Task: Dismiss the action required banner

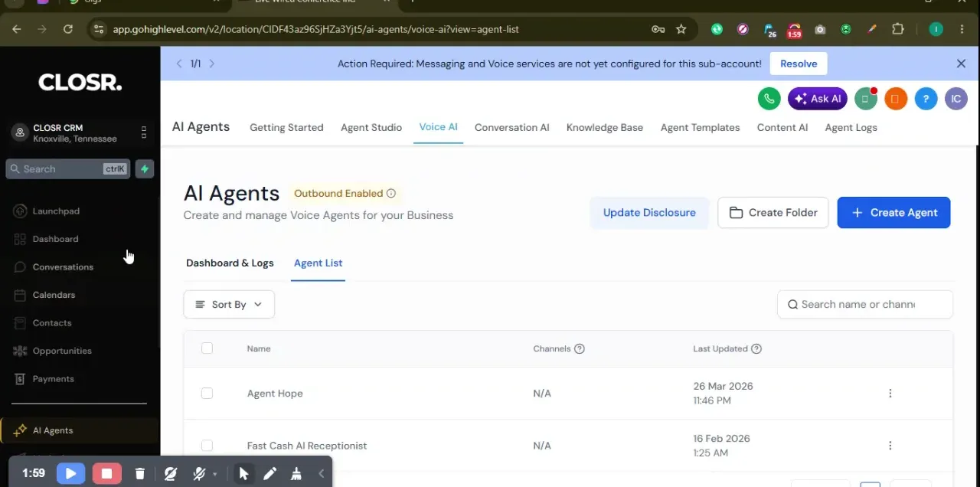Action: click(x=961, y=64)
